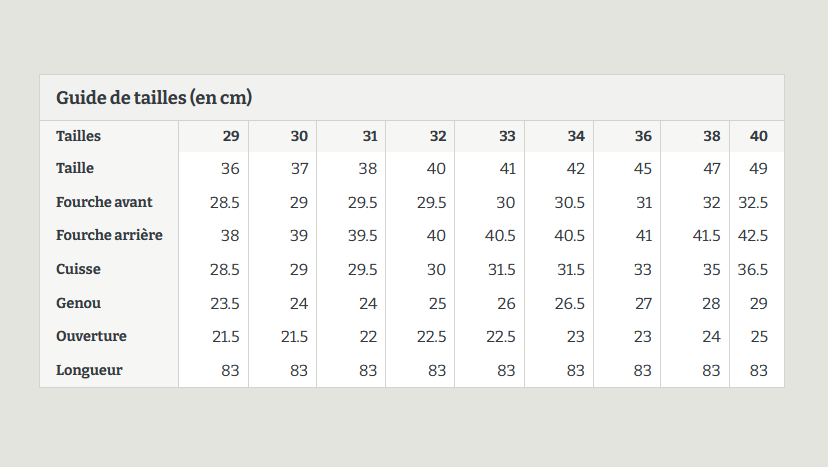Click Cuisse value 33 under size 36
This screenshot has height=467, width=828.
[643, 269]
